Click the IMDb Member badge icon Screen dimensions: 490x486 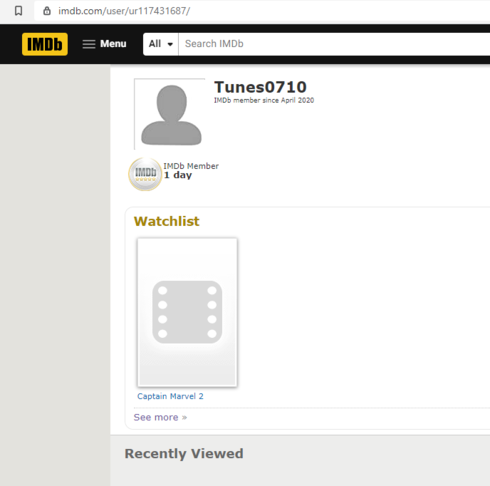(x=145, y=174)
